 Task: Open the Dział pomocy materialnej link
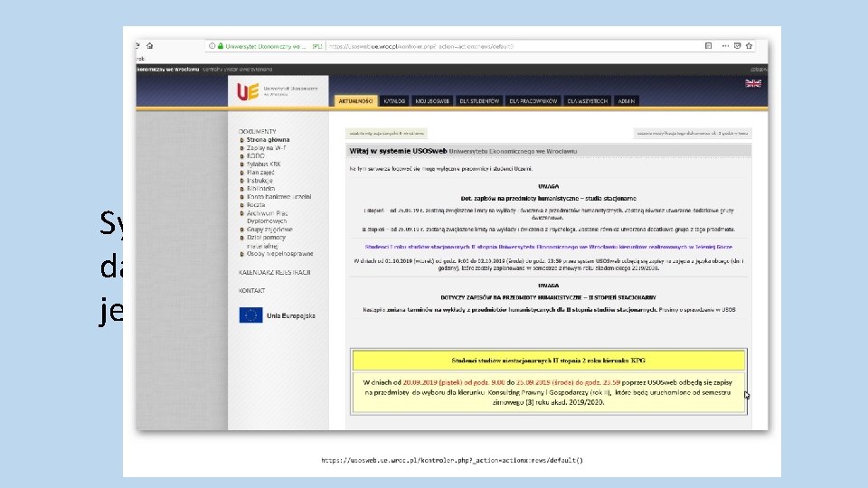click(266, 241)
